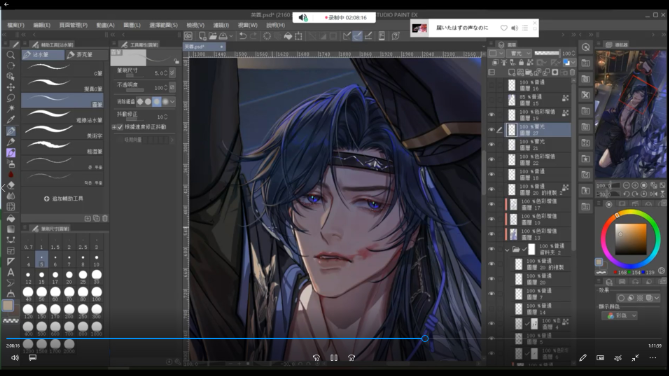Like the song with heart icon

click(x=504, y=28)
